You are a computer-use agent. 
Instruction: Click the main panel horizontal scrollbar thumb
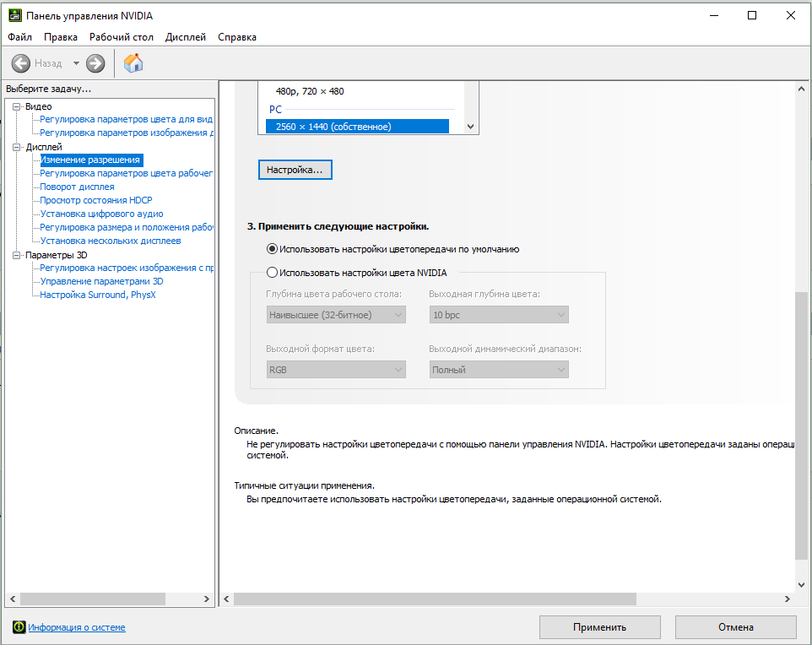(435, 599)
